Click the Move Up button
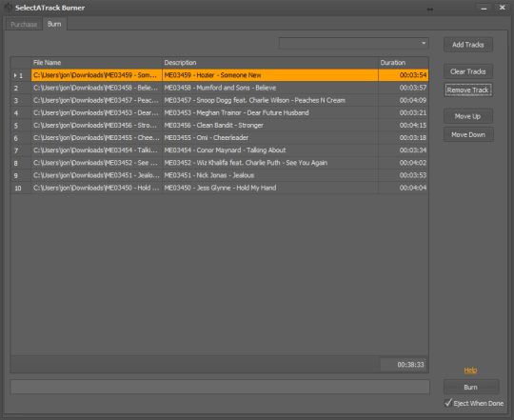The height and width of the screenshot is (420, 514). pyautogui.click(x=467, y=116)
